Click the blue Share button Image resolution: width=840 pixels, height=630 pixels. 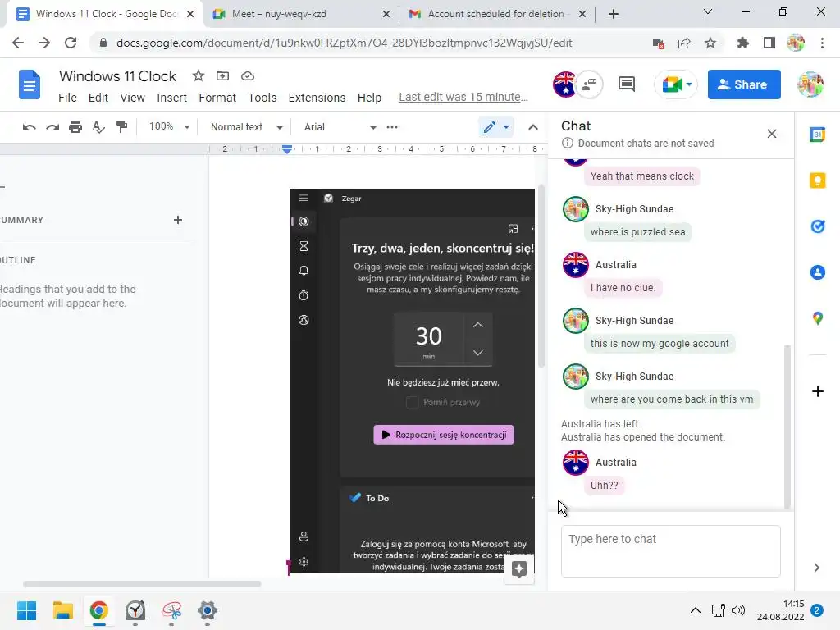pos(743,84)
